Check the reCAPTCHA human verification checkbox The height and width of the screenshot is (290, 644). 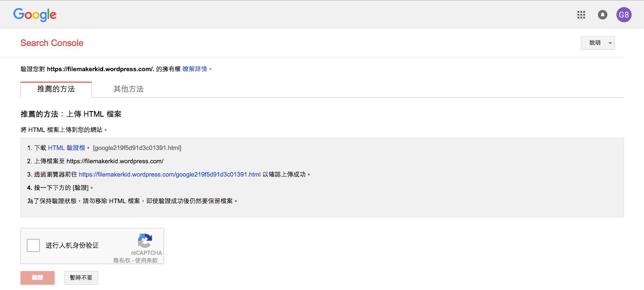[33, 245]
